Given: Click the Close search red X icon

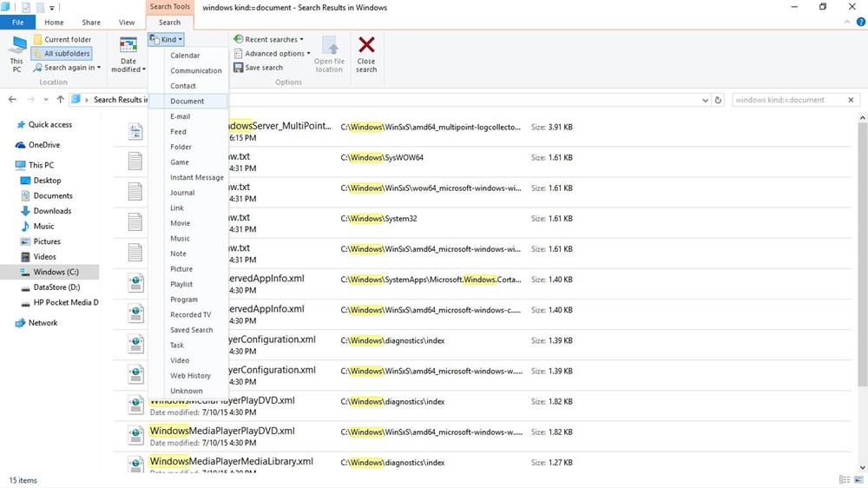Looking at the screenshot, I should pyautogui.click(x=366, y=44).
